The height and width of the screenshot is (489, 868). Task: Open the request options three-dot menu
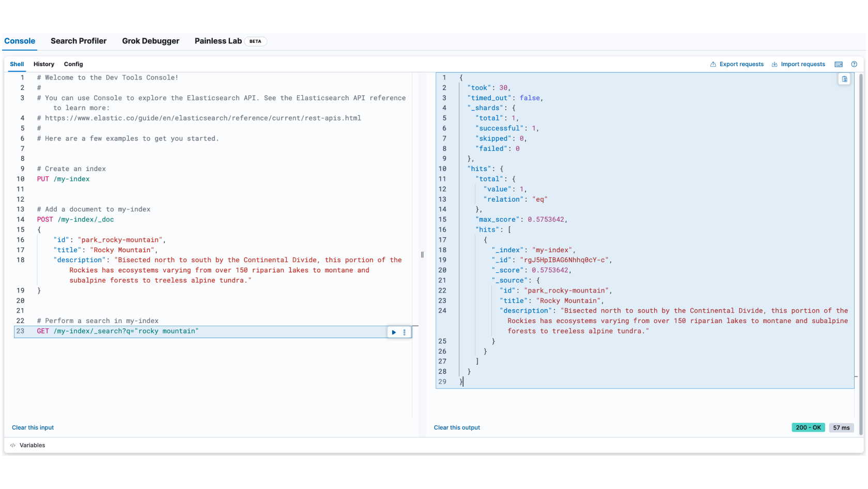[x=405, y=332]
